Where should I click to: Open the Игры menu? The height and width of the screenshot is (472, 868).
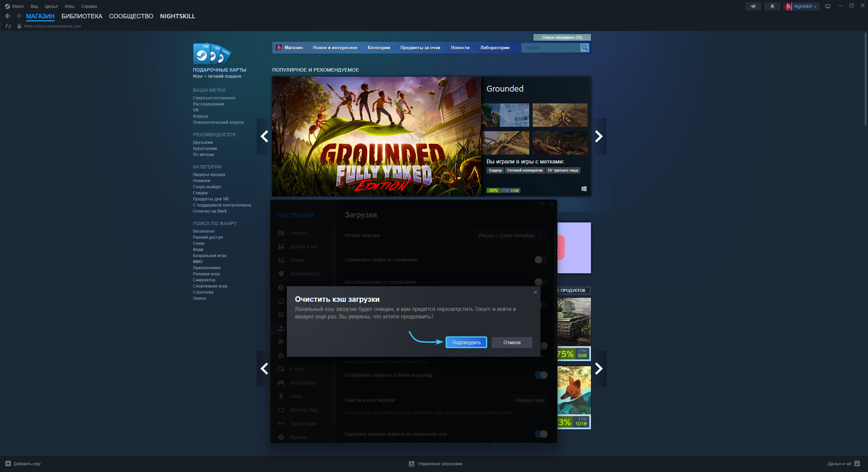pyautogui.click(x=69, y=6)
